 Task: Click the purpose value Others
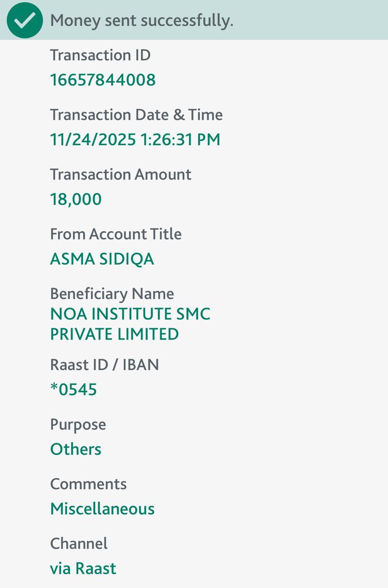coord(76,449)
